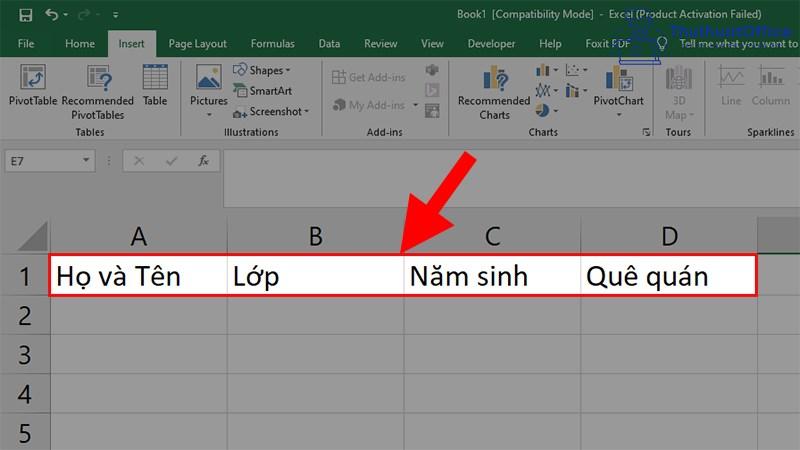
Task: Click Get Add-ins button
Action: pyautogui.click(x=368, y=77)
